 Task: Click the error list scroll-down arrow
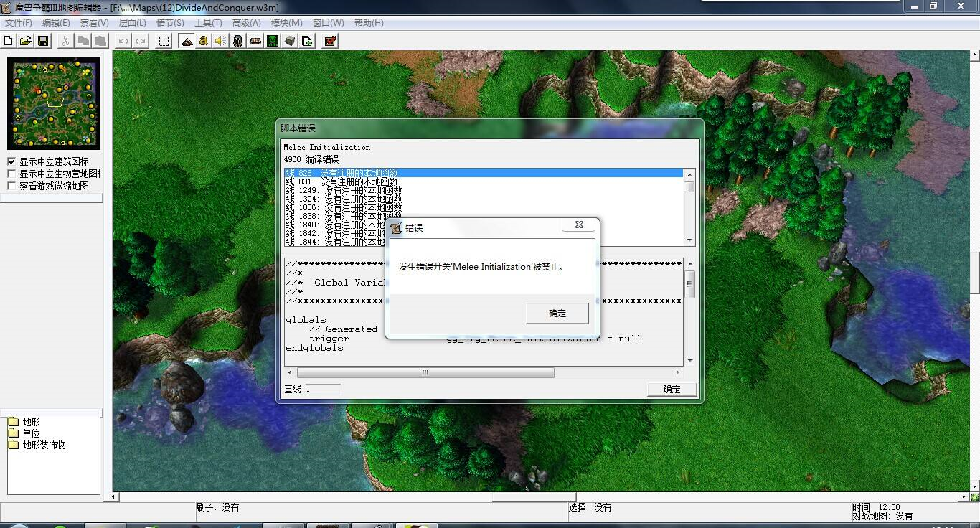coord(689,240)
